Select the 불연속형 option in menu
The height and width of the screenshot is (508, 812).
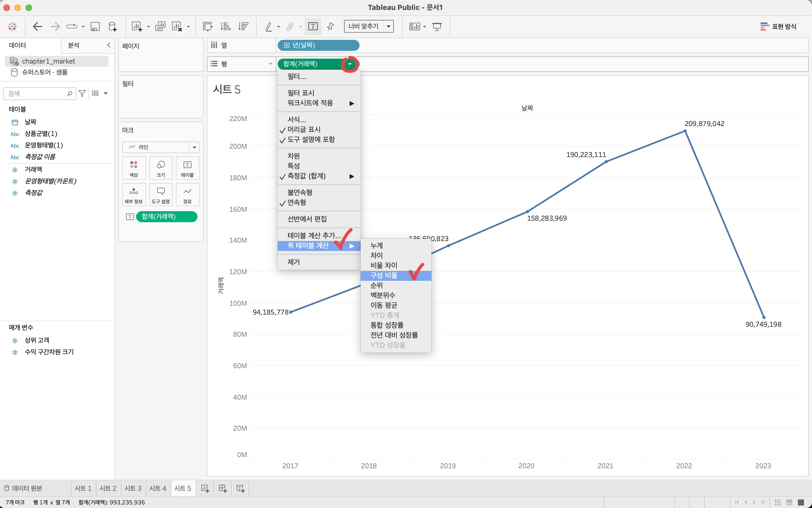(300, 192)
